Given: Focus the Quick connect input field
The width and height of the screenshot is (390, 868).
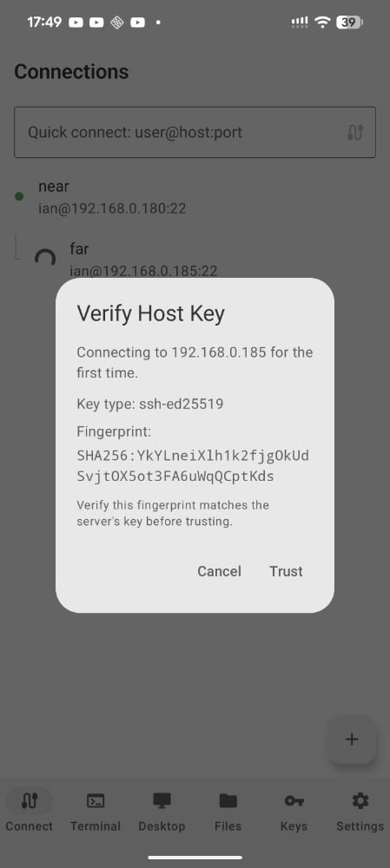Looking at the screenshot, I should coord(195,132).
